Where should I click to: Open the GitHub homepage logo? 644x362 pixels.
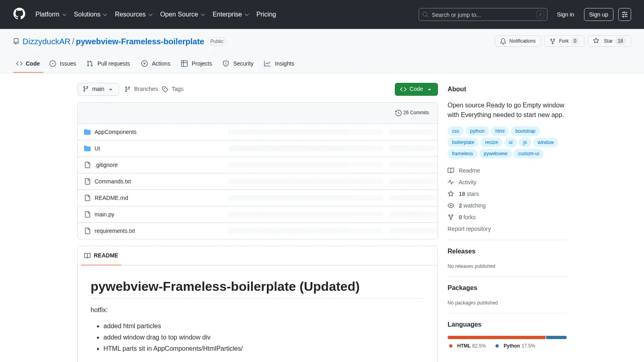pos(19,14)
